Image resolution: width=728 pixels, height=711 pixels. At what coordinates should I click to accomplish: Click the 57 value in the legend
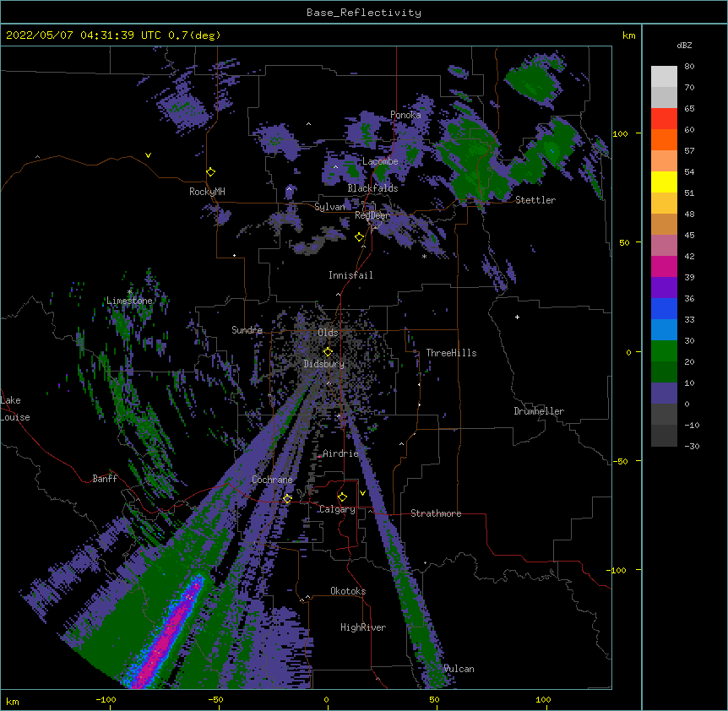pos(689,150)
